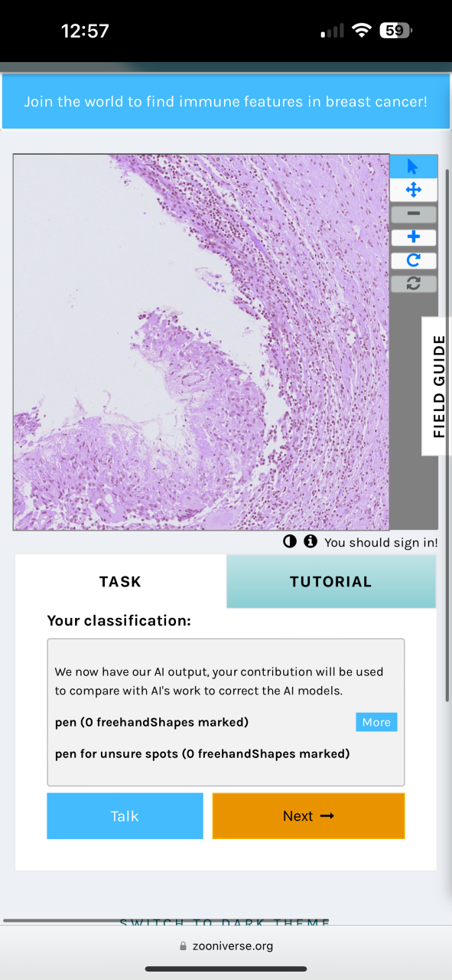Click the Switch to Dark Theme link
Image resolution: width=452 pixels, height=980 pixels.
[225, 923]
